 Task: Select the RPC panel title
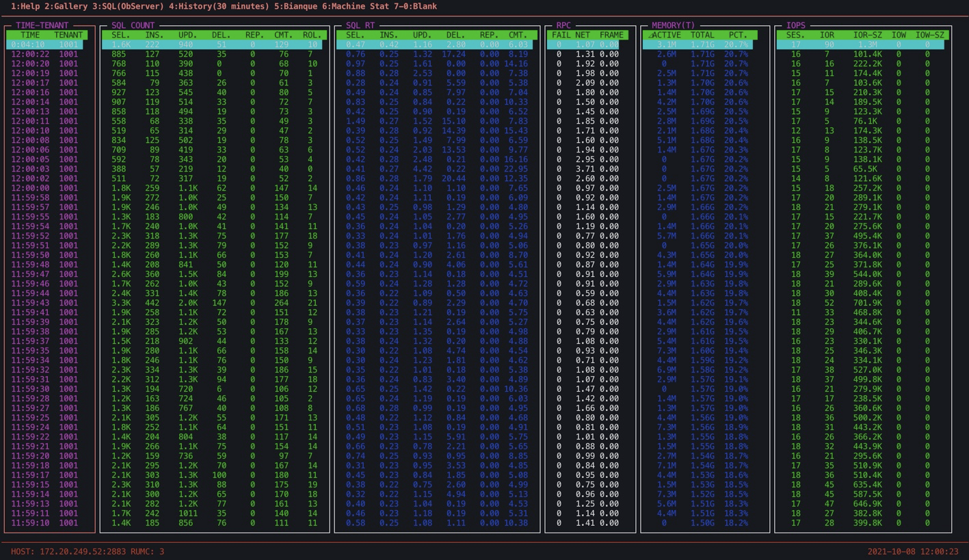563,25
